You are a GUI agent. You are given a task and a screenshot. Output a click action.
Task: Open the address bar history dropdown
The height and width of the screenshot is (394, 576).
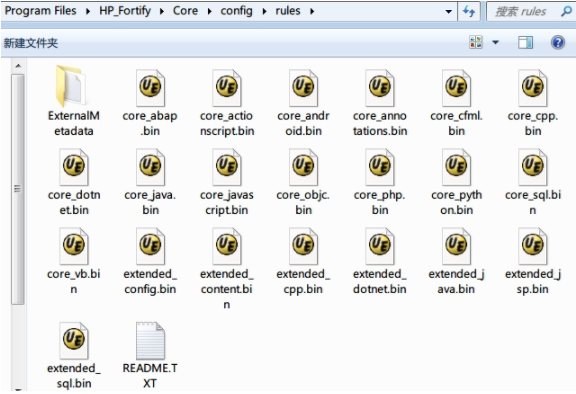point(448,11)
